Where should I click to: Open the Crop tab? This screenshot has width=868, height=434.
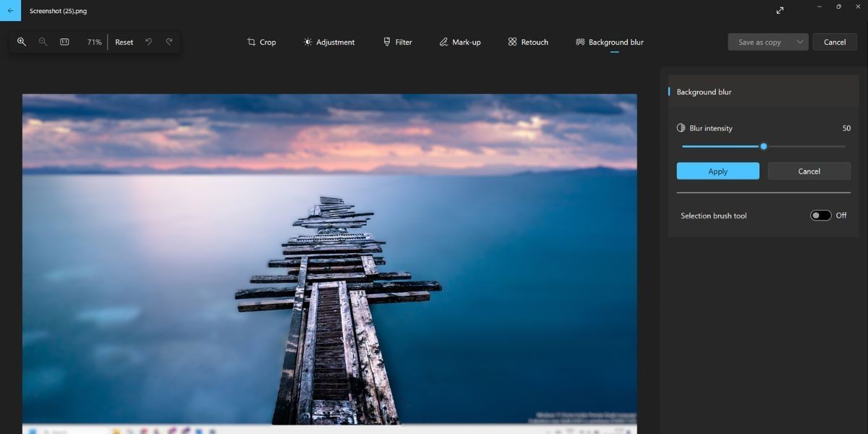(261, 42)
